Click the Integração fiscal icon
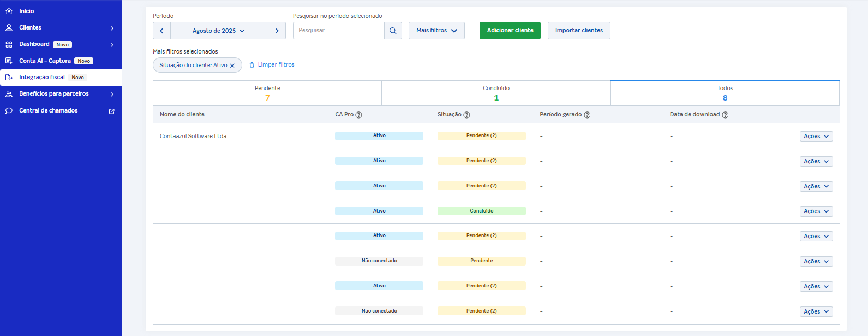This screenshot has width=868, height=336. pos(9,78)
